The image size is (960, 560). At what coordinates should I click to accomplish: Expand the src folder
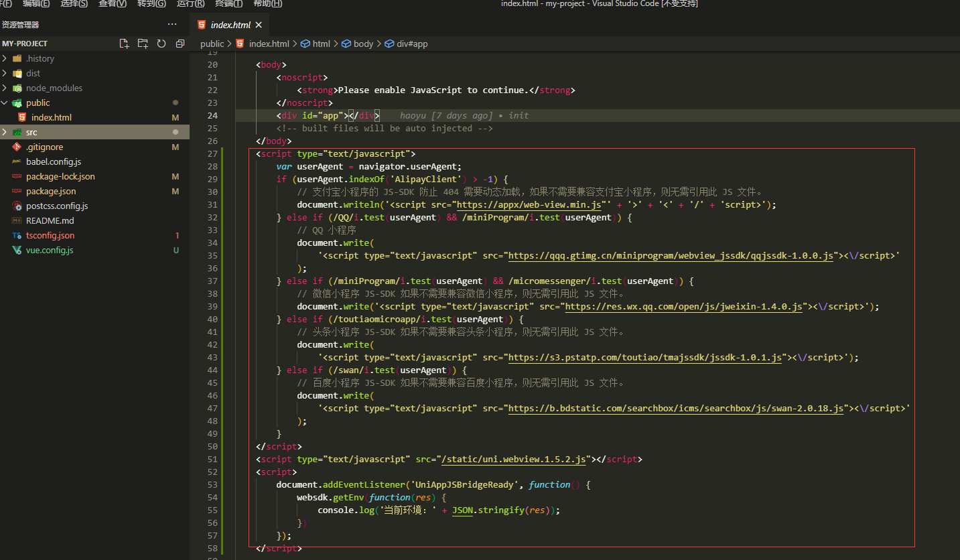click(31, 132)
